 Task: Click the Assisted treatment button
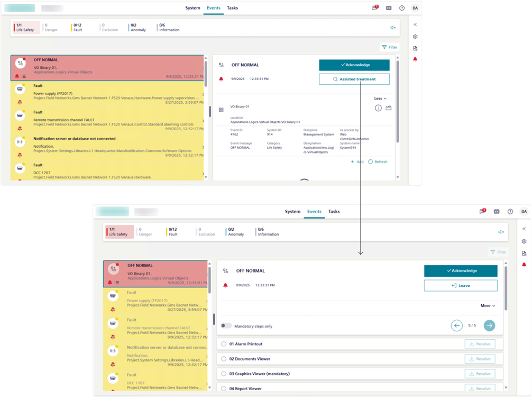pyautogui.click(x=354, y=79)
